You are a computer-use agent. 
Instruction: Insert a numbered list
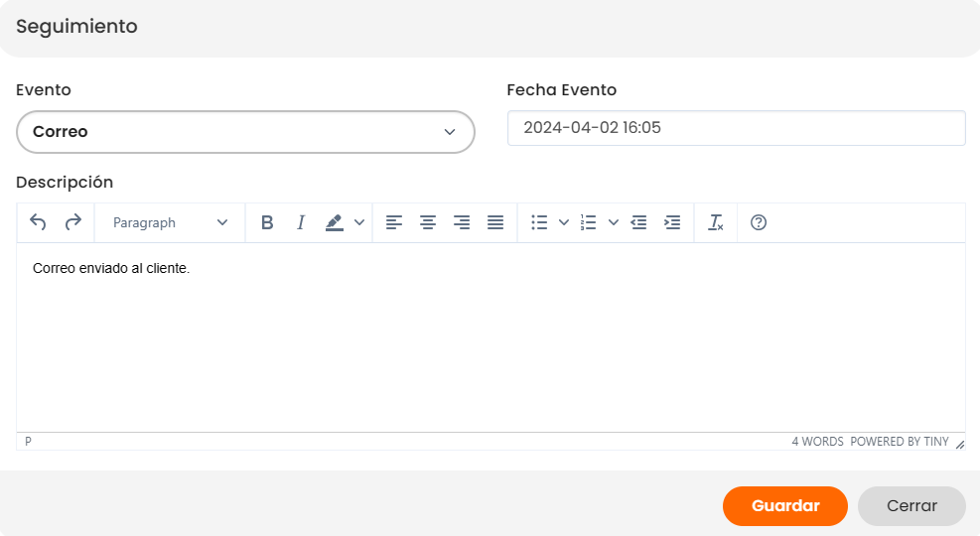(x=588, y=222)
